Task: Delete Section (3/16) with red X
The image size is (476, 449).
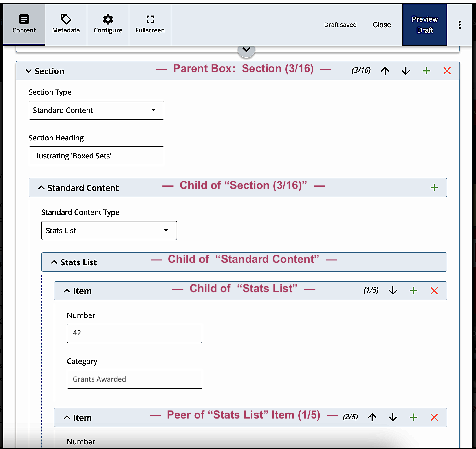Action: click(x=447, y=71)
